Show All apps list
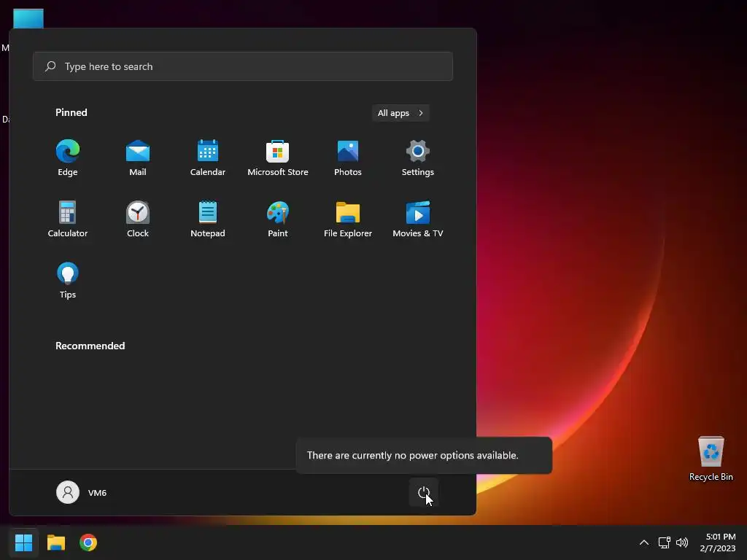This screenshot has height=560, width=747. coord(400,113)
